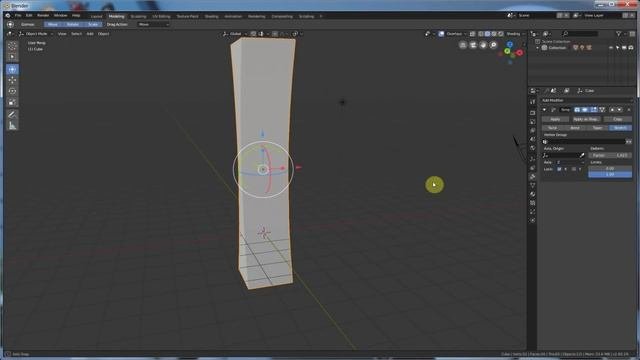Toggle modifier display in render
Screen dimensions: 640x360
(577, 110)
